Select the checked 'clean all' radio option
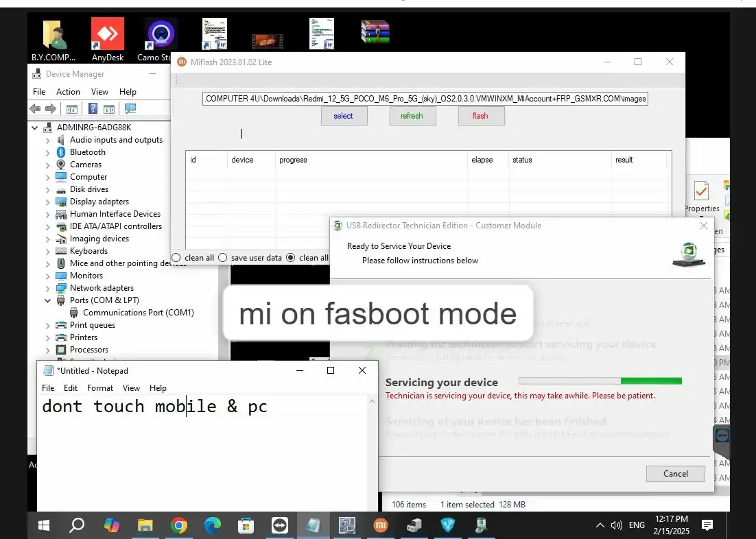 click(291, 258)
